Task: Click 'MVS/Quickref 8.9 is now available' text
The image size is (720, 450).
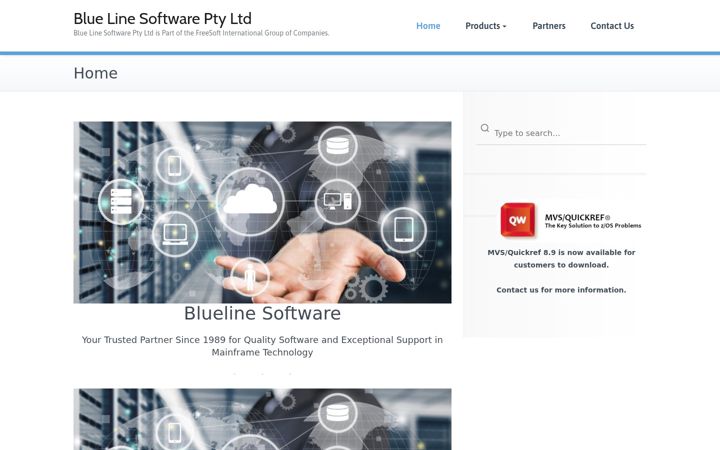Action: pyautogui.click(x=561, y=259)
